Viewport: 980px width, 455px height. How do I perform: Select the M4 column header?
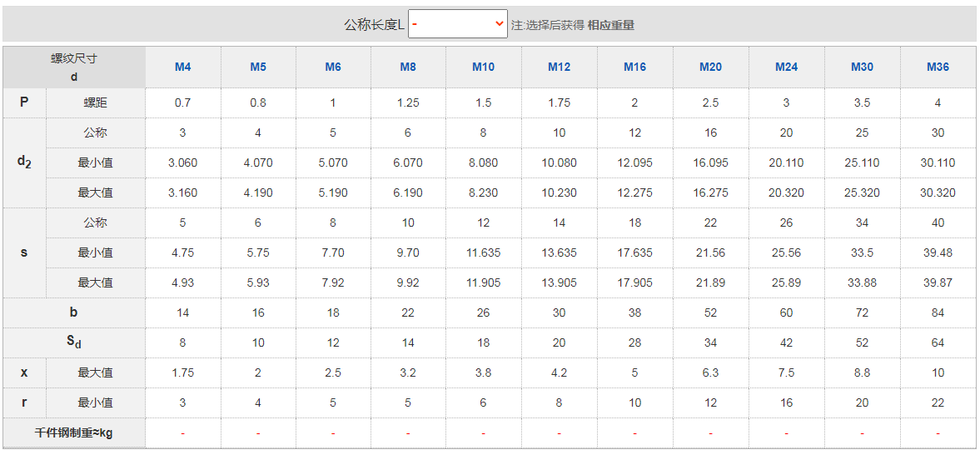[182, 67]
